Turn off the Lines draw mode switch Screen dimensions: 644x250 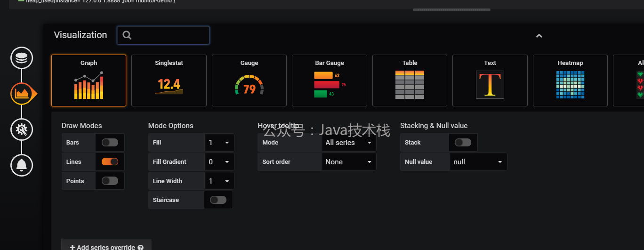point(110,162)
